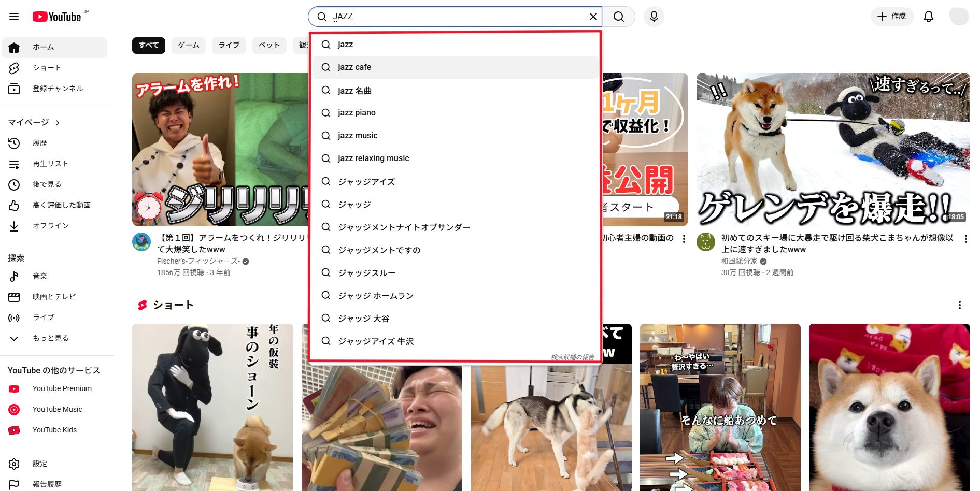Choose the "jazz relaxing music" suggestion
The width and height of the screenshot is (980, 491).
pyautogui.click(x=373, y=158)
